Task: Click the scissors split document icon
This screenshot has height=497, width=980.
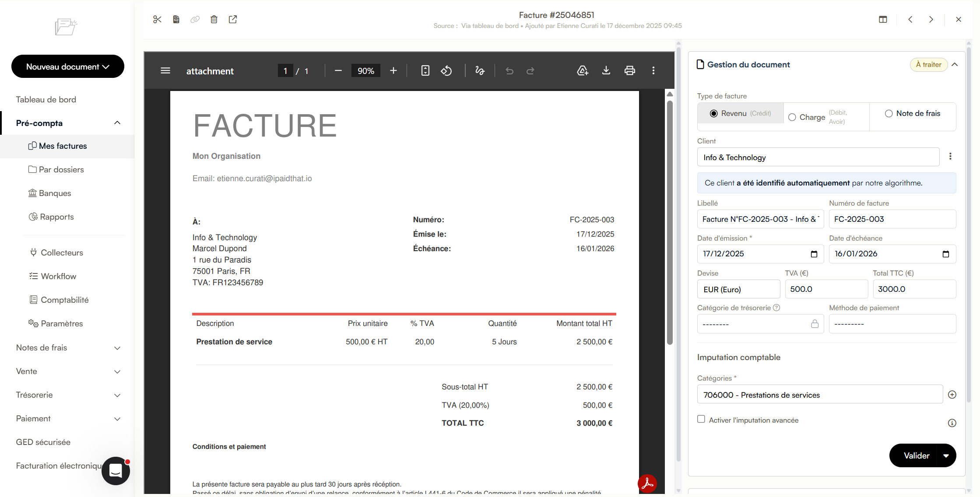Action: pos(157,19)
